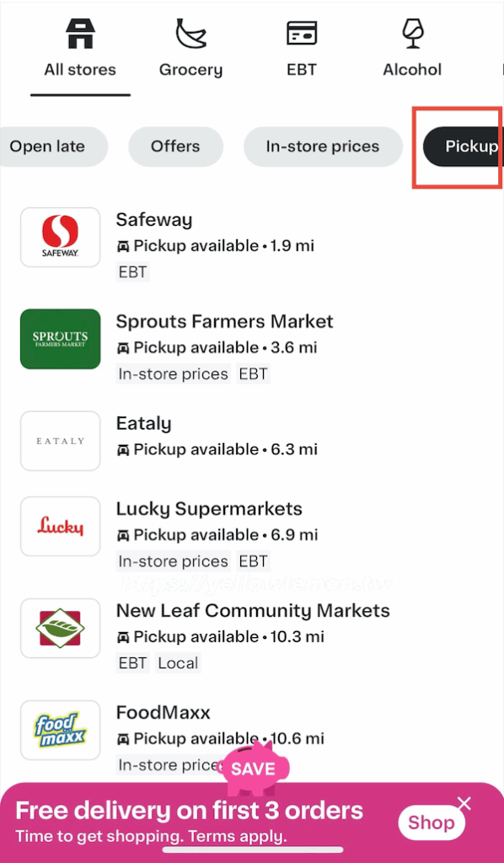The image size is (504, 863).
Task: Open the Lucky Supermarkets logo
Action: tap(61, 526)
